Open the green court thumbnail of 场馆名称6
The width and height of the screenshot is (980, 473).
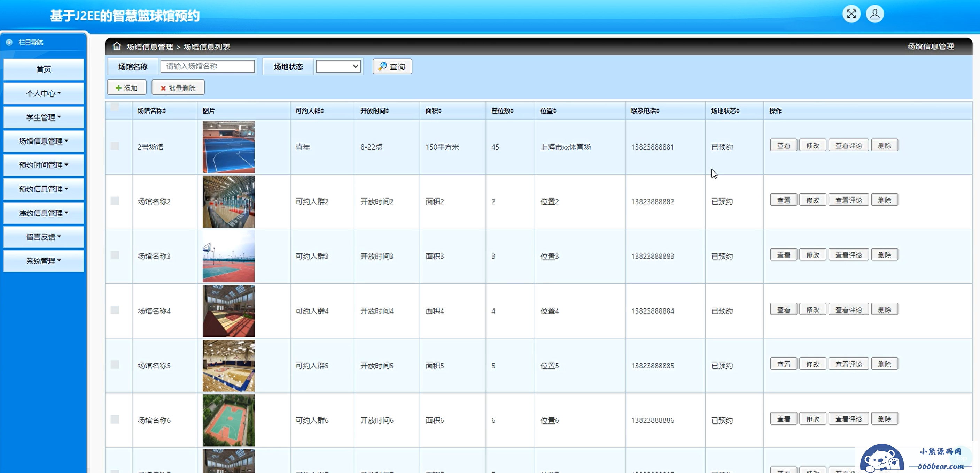point(229,420)
